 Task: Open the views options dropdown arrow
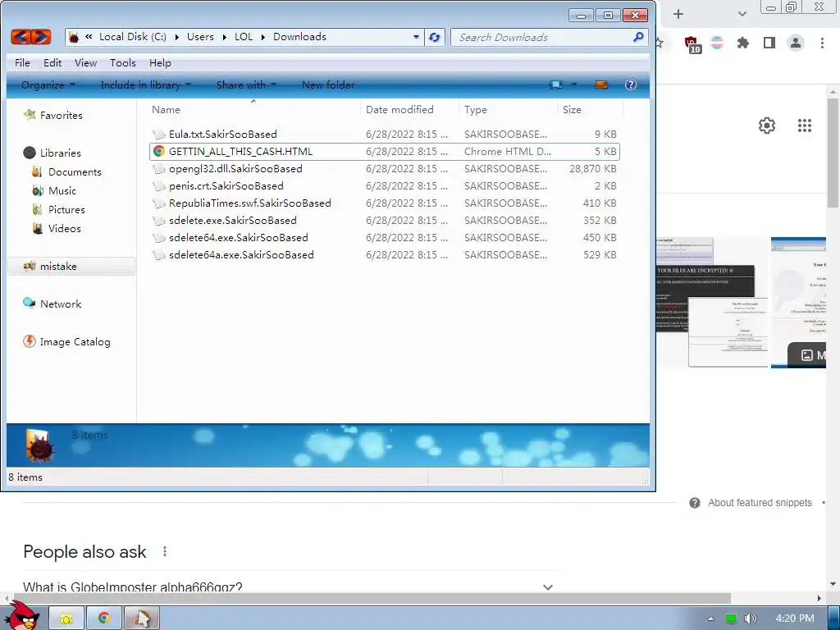tap(573, 84)
